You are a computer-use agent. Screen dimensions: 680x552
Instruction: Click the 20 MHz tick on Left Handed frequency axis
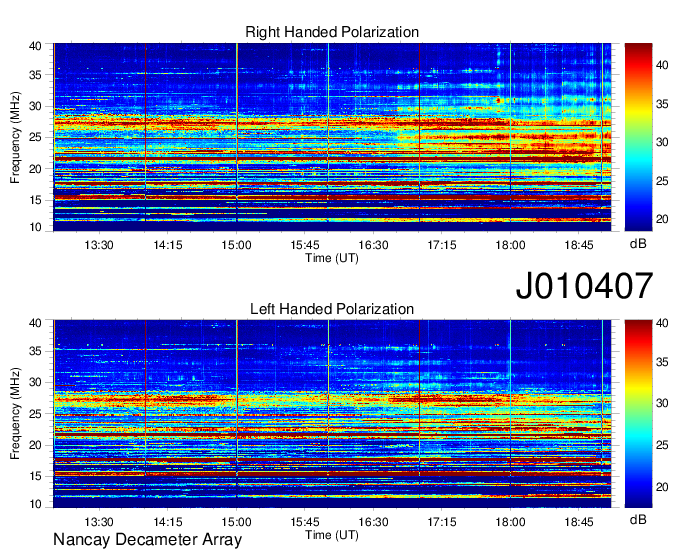(x=35, y=445)
